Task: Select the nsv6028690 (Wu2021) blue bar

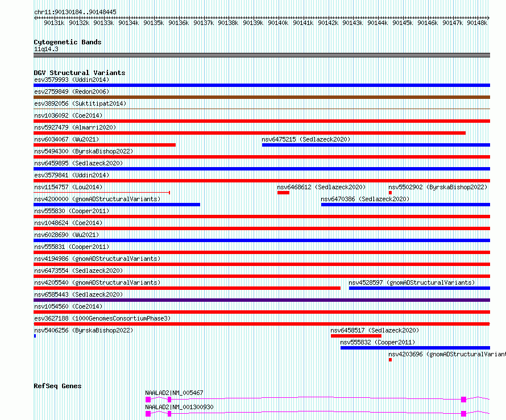Action: [262, 240]
